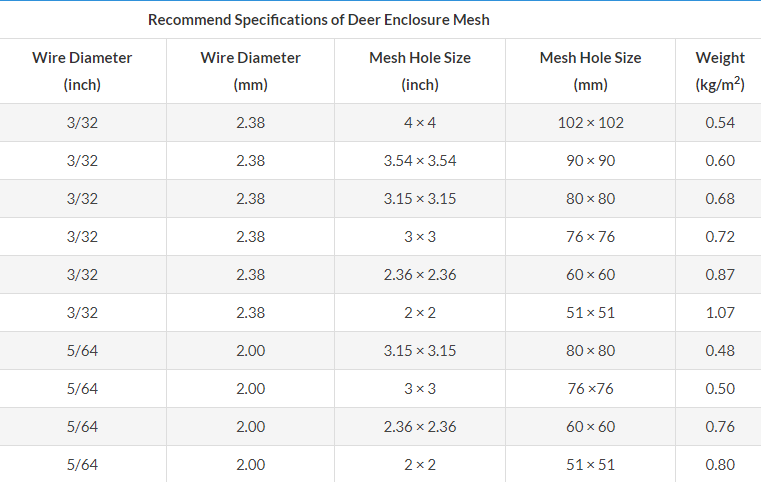Select the 1.07 weight value
This screenshot has height=482, width=761.
click(720, 313)
